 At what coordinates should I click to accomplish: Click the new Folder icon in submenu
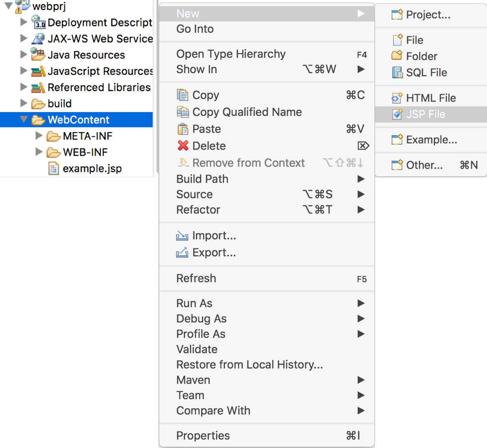click(397, 55)
